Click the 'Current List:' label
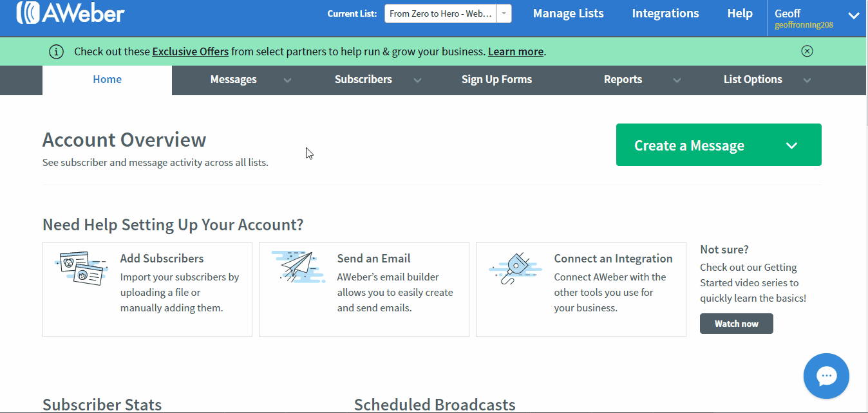Screen dimensions: 868x413 pos(352,14)
